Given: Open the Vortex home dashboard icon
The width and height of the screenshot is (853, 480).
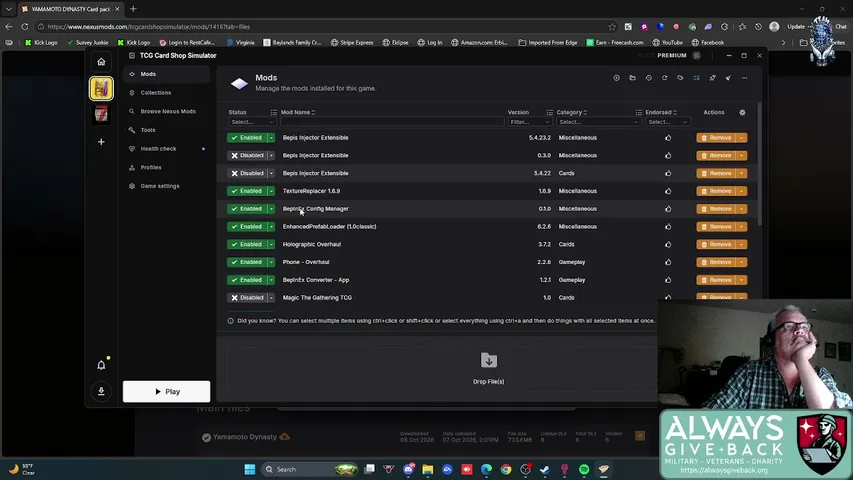Looking at the screenshot, I should pyautogui.click(x=101, y=61).
